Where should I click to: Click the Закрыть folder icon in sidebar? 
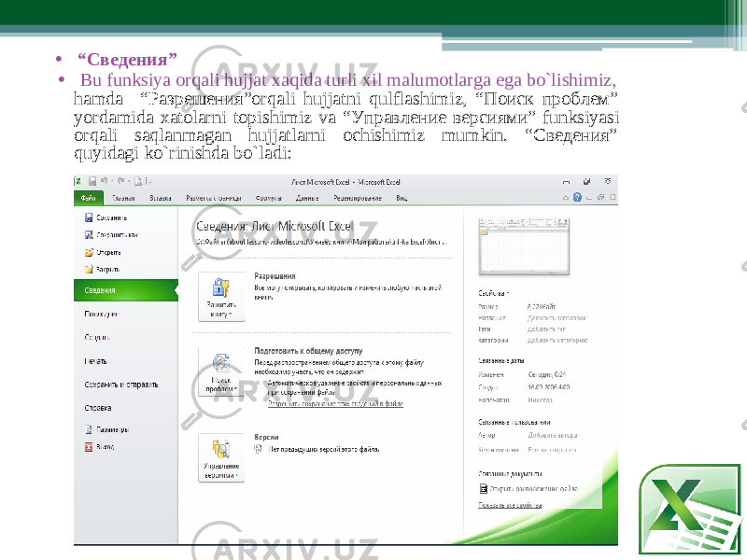click(x=89, y=270)
